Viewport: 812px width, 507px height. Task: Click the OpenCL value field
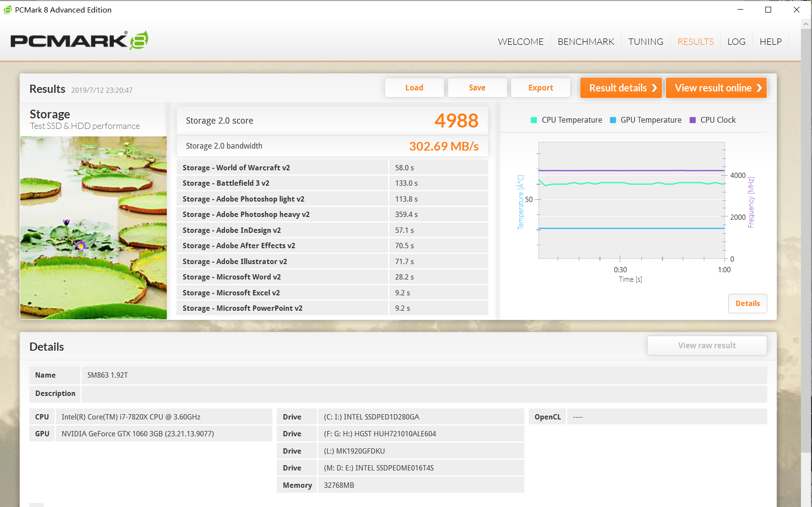click(x=667, y=417)
